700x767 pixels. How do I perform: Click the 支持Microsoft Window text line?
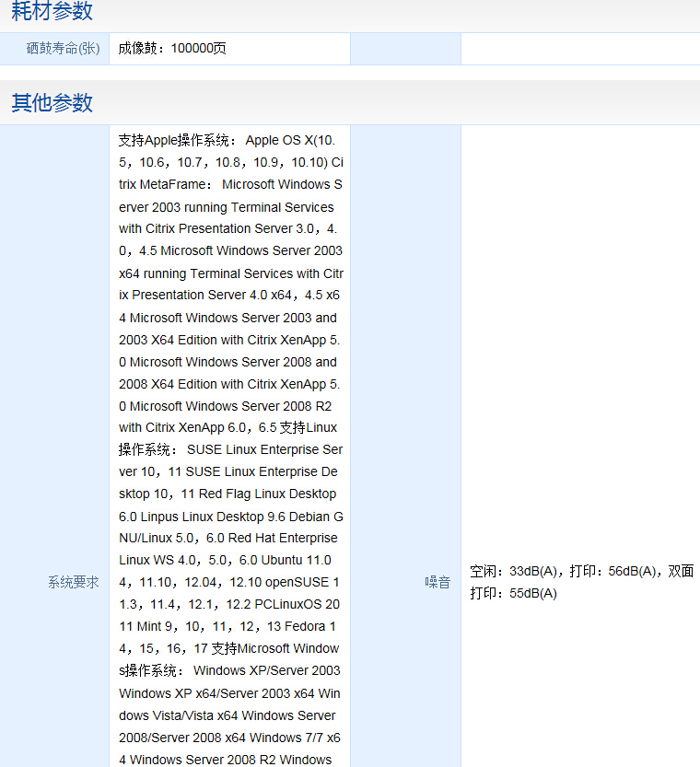point(229,648)
